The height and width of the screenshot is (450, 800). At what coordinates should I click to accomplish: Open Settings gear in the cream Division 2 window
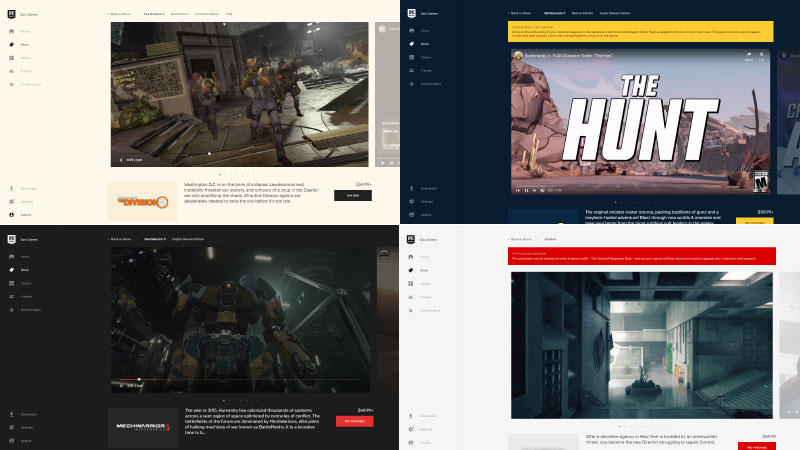coord(12,202)
